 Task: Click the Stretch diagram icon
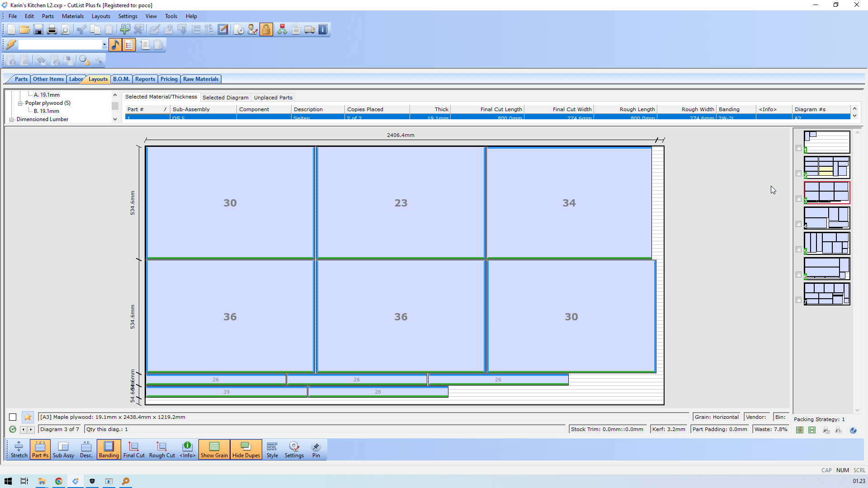pyautogui.click(x=19, y=450)
